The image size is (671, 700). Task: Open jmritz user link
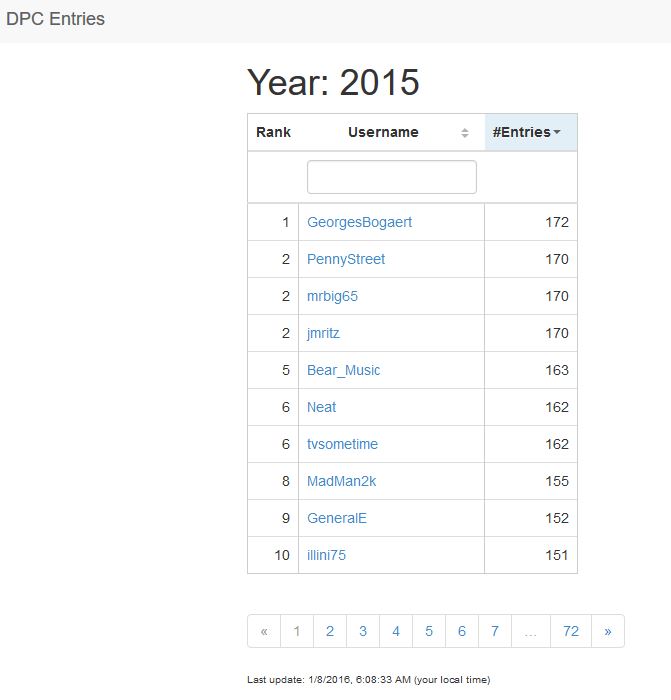(323, 333)
